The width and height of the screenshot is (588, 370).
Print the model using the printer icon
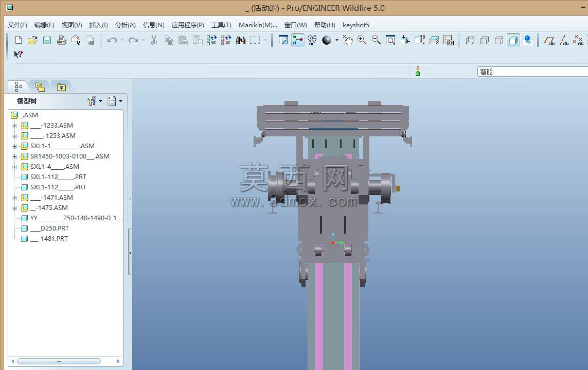[62, 40]
